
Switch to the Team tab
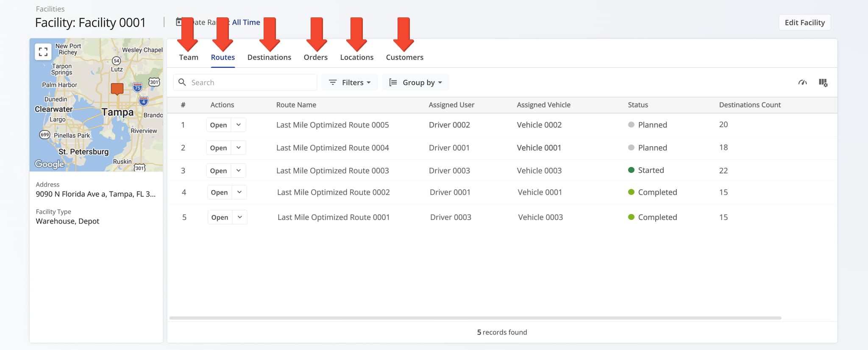pyautogui.click(x=189, y=57)
